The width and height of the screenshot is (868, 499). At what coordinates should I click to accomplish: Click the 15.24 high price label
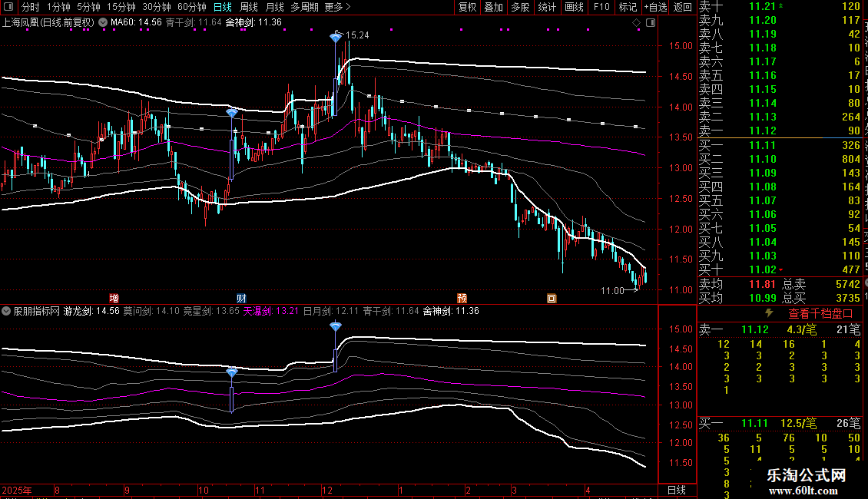click(x=357, y=35)
